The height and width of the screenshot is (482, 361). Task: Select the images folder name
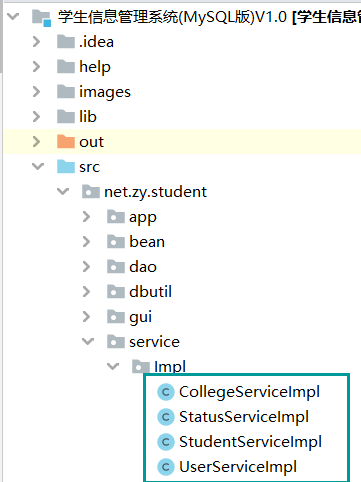pyautogui.click(x=105, y=92)
